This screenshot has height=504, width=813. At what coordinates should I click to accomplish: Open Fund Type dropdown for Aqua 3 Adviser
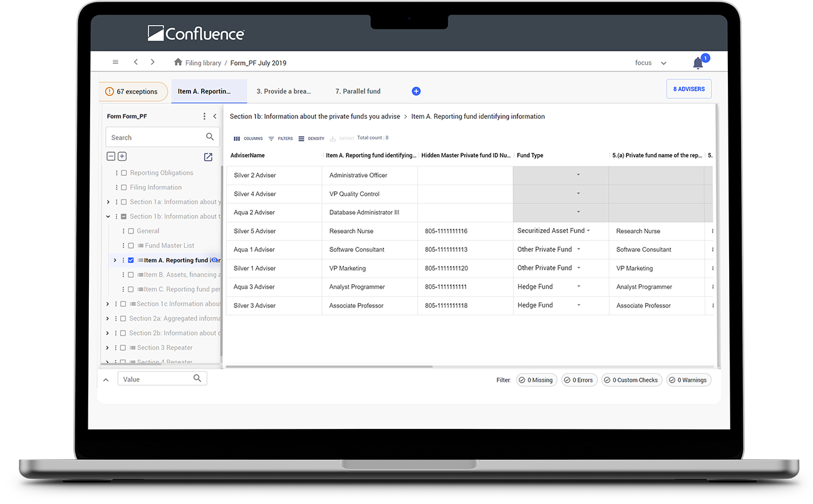pos(579,287)
